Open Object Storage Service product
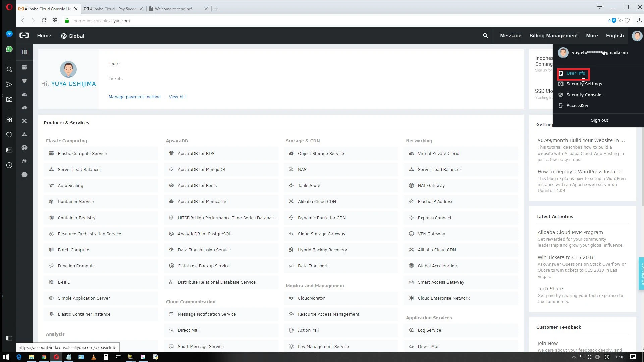The width and height of the screenshot is (644, 362). pyautogui.click(x=341, y=153)
